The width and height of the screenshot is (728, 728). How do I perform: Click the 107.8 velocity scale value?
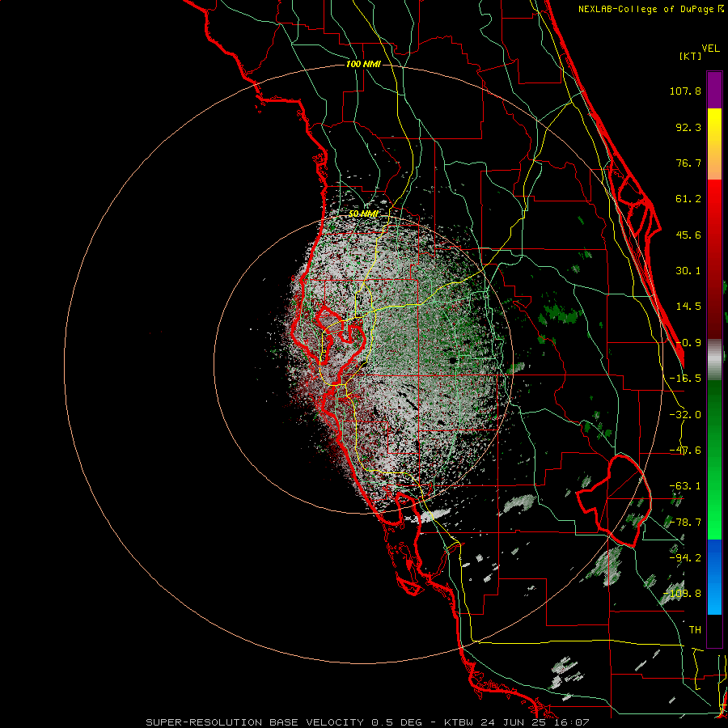(x=685, y=91)
